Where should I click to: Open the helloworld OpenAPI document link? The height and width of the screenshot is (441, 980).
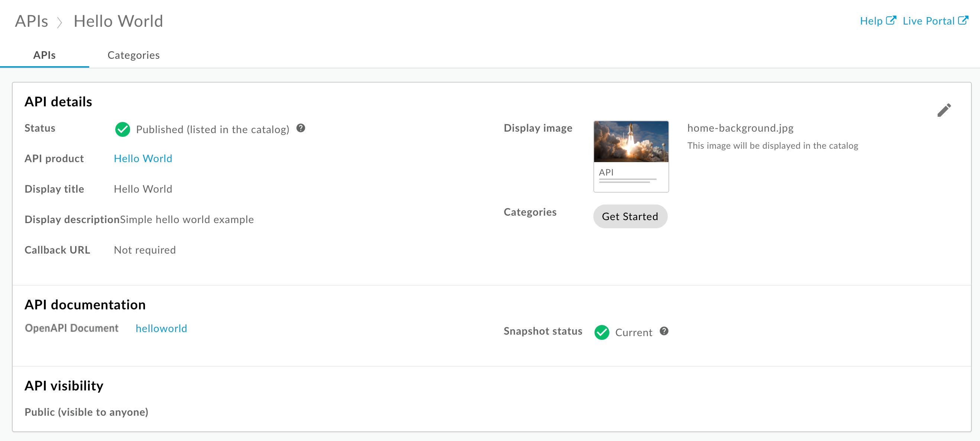161,328
